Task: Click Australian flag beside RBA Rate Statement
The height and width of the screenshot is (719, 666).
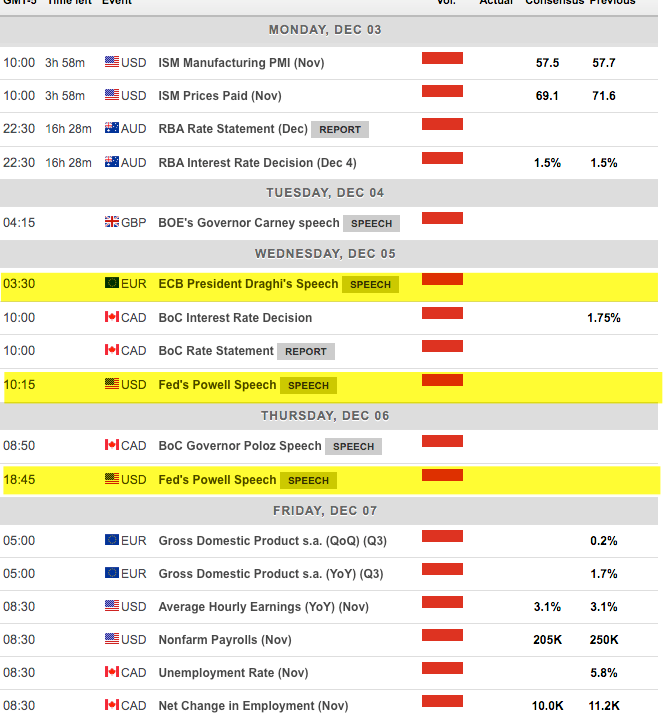Action: 112,129
